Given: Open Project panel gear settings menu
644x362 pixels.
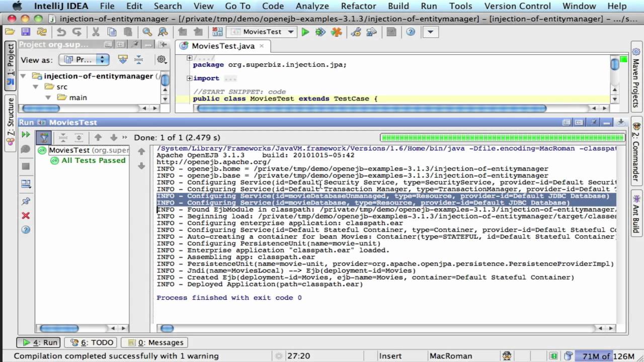Looking at the screenshot, I should pos(162,59).
